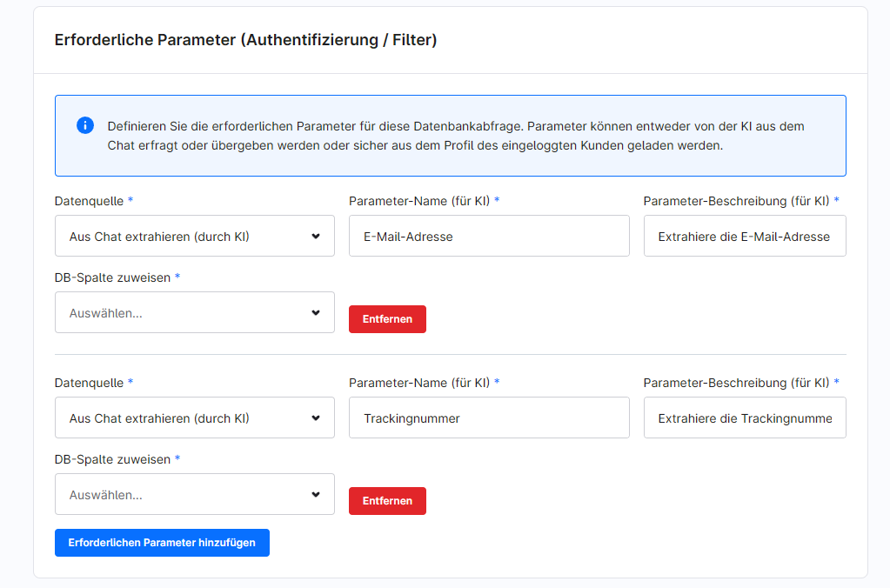This screenshot has height=588, width=890.
Task: Click 'DB-Spalte zuweisen' label in E-Mail-Adresse block
Action: (x=112, y=277)
